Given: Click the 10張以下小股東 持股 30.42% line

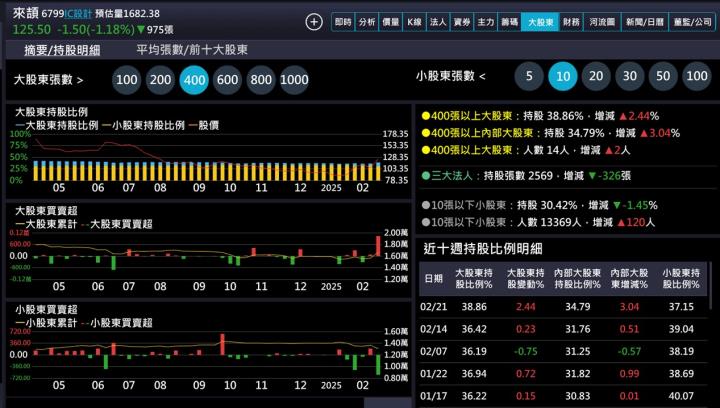Looking at the screenshot, I should coord(540,205).
